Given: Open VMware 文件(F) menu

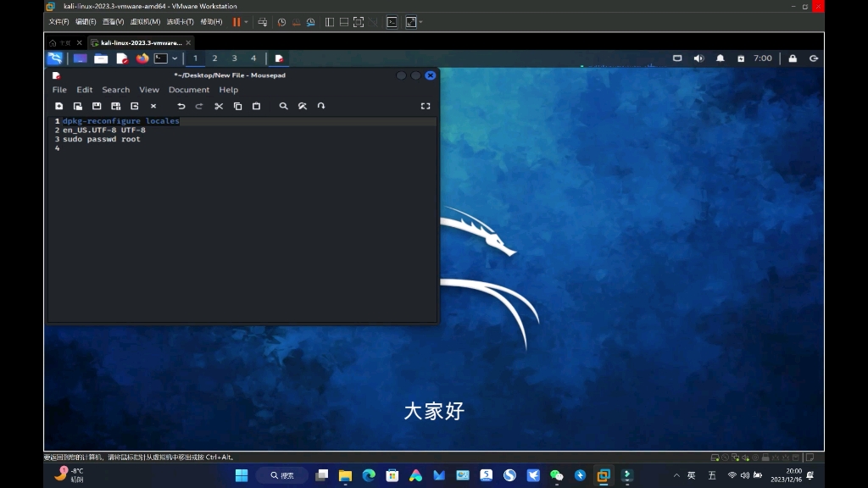Looking at the screenshot, I should (58, 22).
